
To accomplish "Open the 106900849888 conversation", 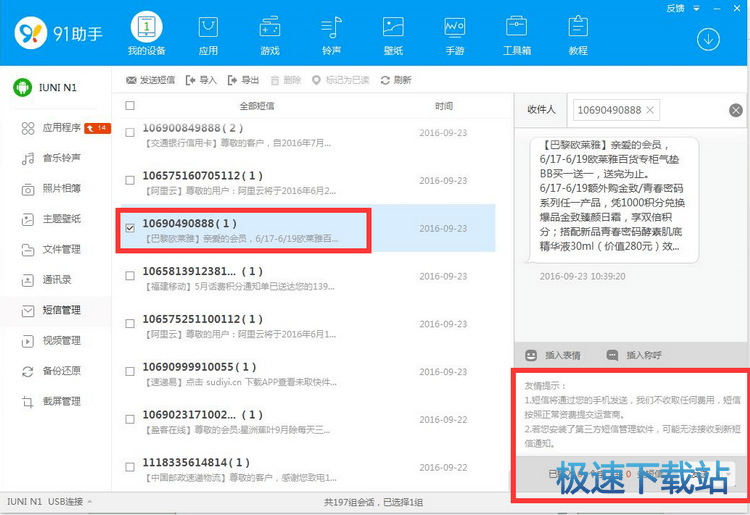I will 308,135.
